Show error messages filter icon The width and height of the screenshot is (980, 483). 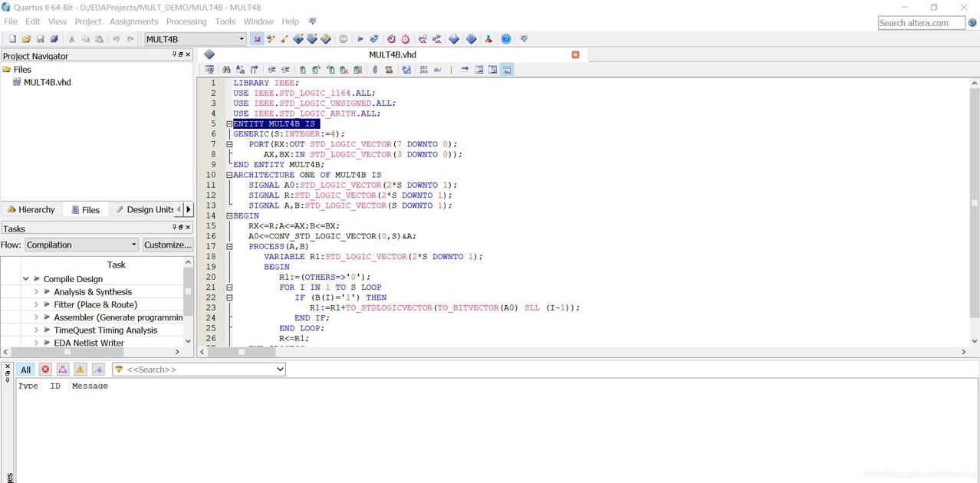pos(45,370)
